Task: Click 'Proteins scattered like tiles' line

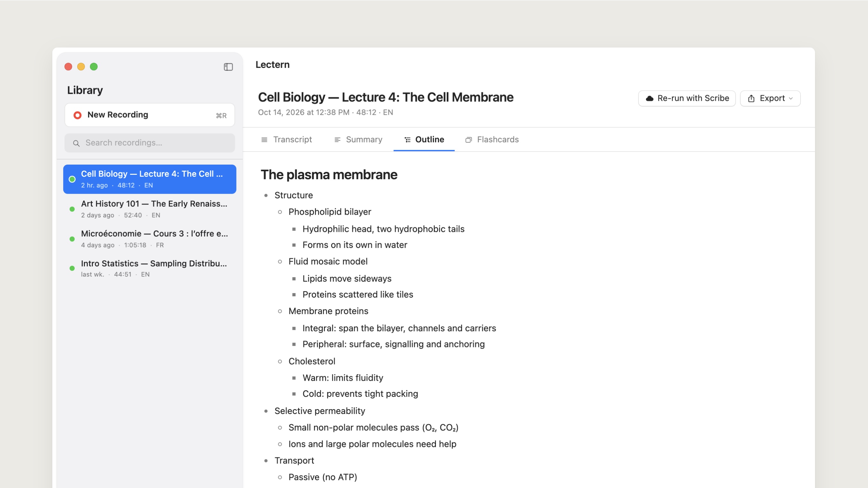Action: 357,295
